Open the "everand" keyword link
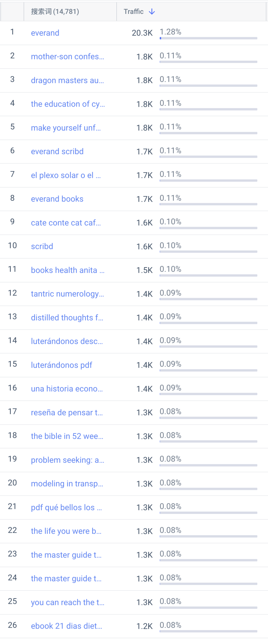268x644 pixels. (x=45, y=33)
